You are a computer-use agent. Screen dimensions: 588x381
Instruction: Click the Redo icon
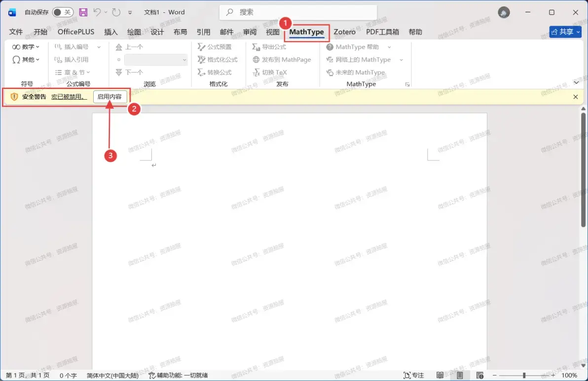116,12
